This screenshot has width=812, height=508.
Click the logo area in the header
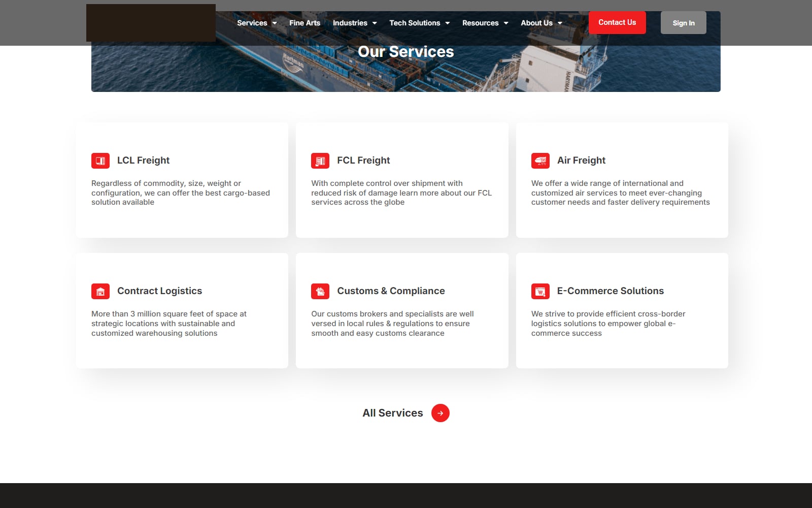tap(151, 23)
